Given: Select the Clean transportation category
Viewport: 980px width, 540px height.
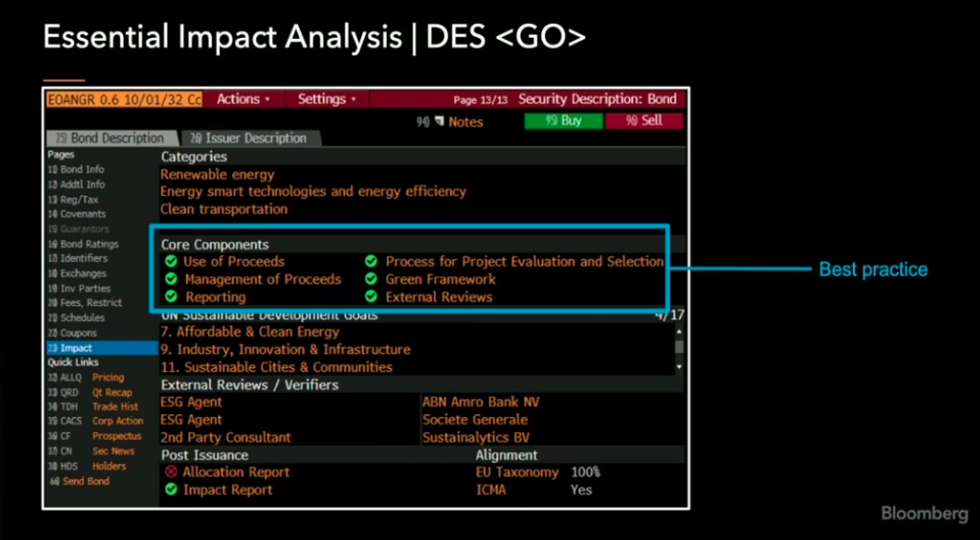Looking at the screenshot, I should [x=224, y=209].
